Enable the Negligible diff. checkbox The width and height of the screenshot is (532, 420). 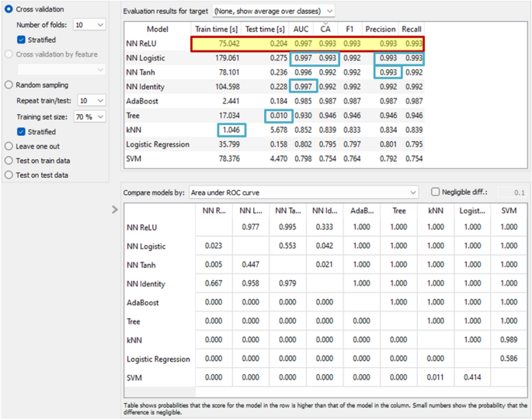(436, 192)
